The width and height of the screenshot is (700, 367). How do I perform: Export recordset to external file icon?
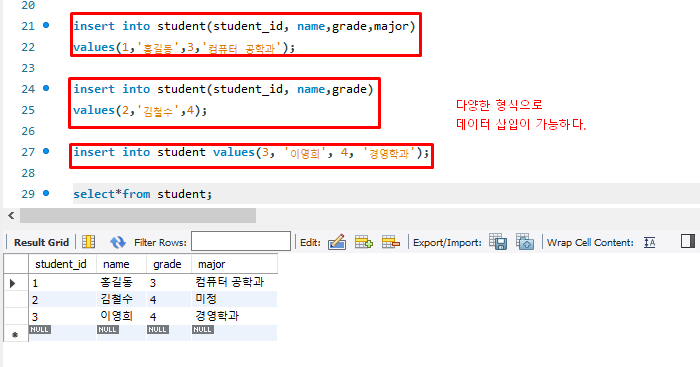pyautogui.click(x=498, y=242)
